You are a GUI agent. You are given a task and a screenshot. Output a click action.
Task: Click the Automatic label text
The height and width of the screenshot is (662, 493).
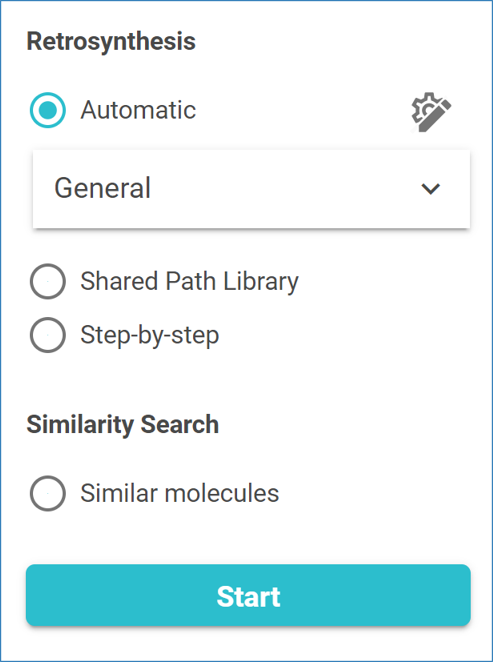pyautogui.click(x=138, y=110)
